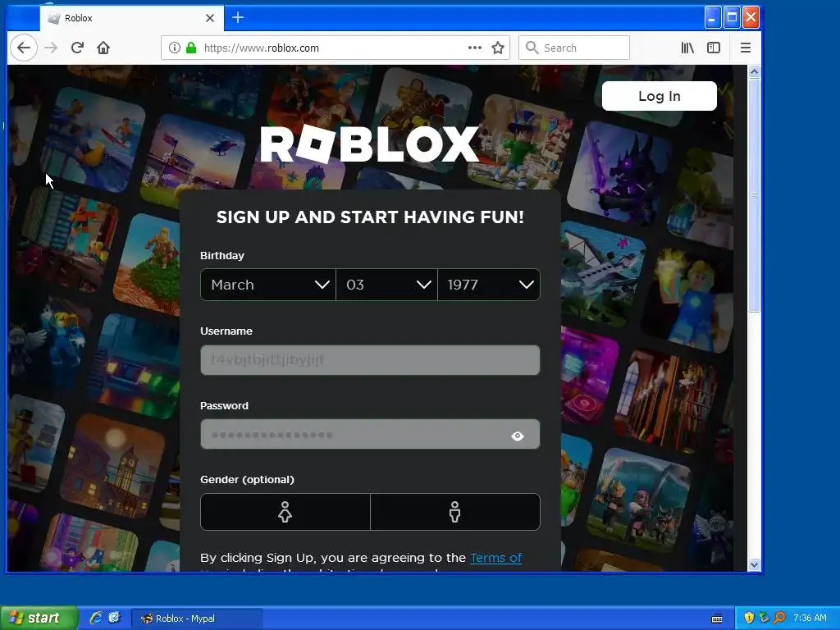The width and height of the screenshot is (840, 630).
Task: Toggle the sidebar icon in toolbar
Action: tap(714, 48)
